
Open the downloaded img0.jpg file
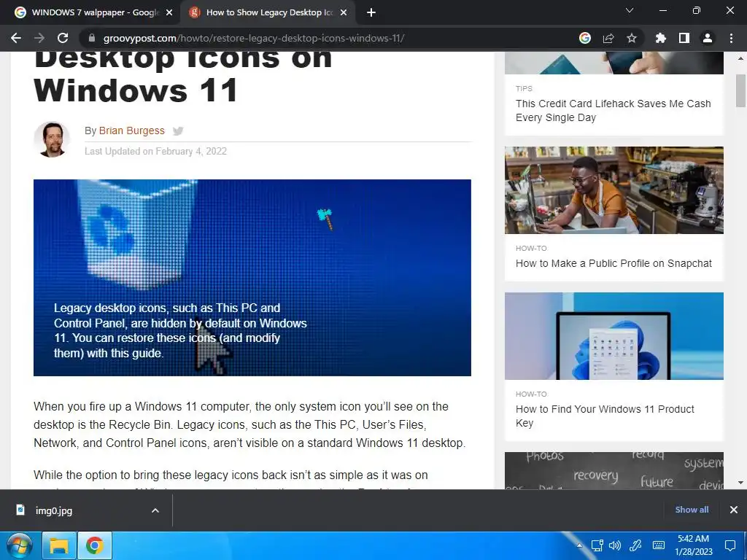(x=53, y=510)
